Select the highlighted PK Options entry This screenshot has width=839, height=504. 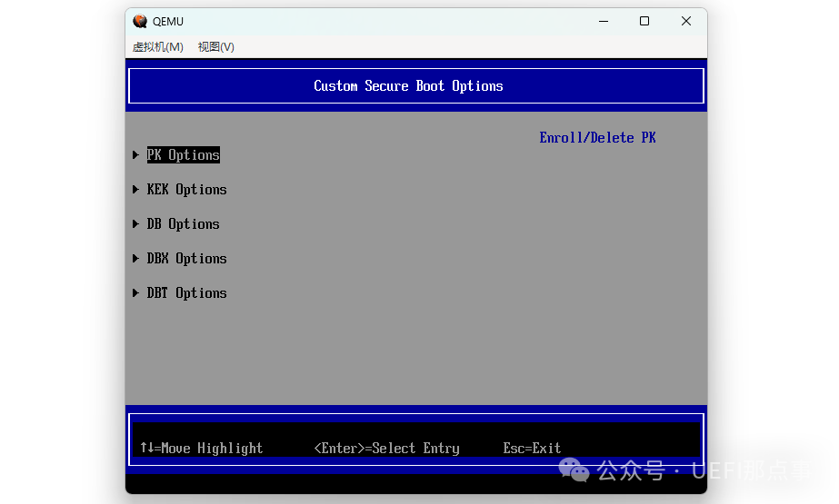[x=184, y=155]
